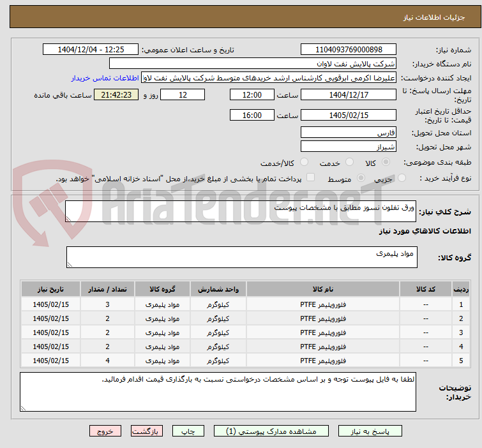Screen dimensions: 482x448
Task: Open اطلاعات تماس خریدار link
Action: [105, 78]
